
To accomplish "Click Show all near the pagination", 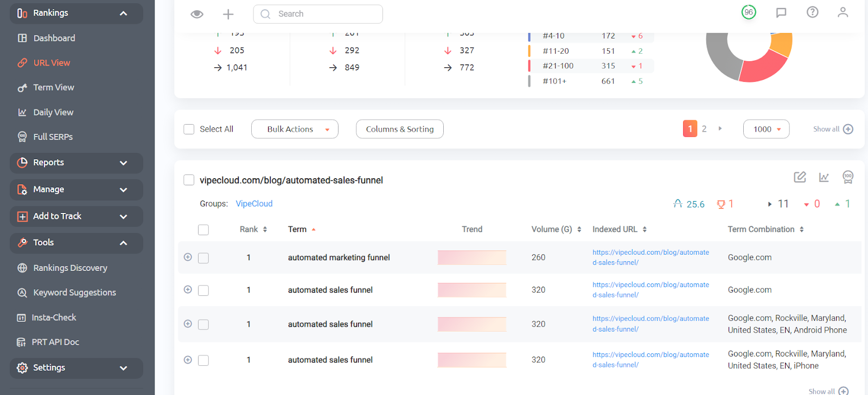I will [x=833, y=129].
